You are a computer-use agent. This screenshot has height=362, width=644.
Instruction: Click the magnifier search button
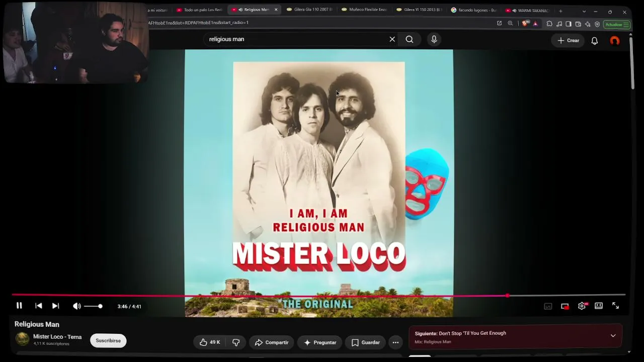coord(410,39)
